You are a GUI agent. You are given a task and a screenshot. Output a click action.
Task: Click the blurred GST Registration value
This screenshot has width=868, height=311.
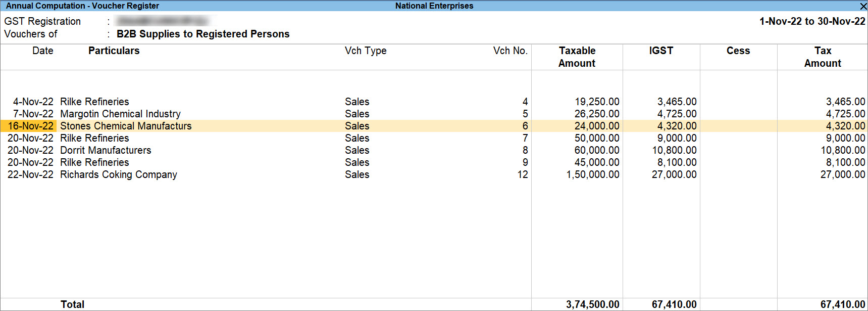point(162,21)
